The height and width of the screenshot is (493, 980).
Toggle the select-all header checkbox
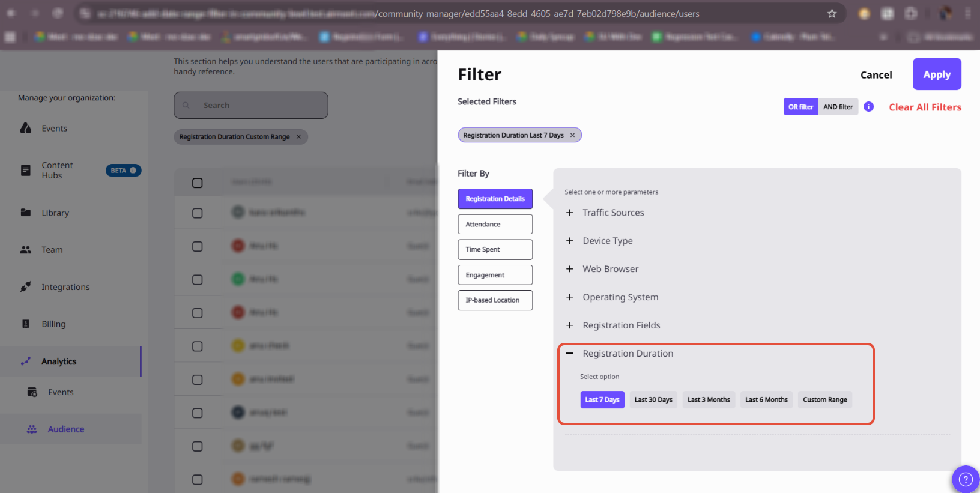(197, 183)
